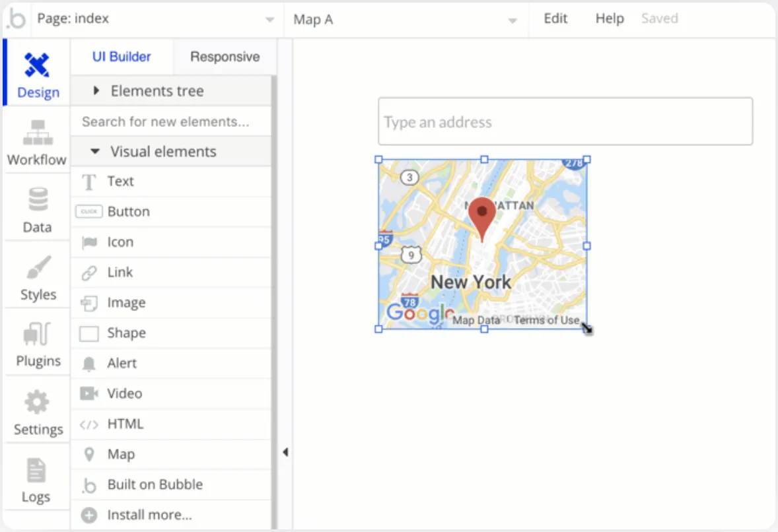Click the New York map label
This screenshot has height=532, width=778.
(470, 283)
